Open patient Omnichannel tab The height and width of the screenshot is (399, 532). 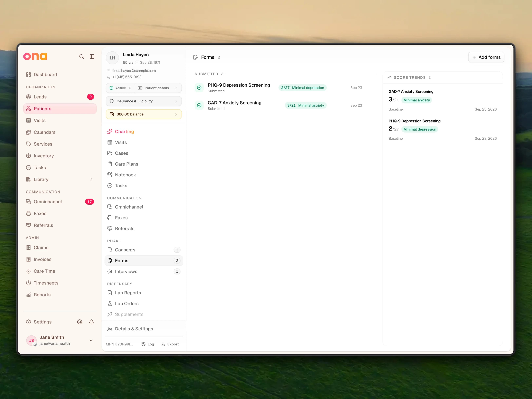click(144, 207)
